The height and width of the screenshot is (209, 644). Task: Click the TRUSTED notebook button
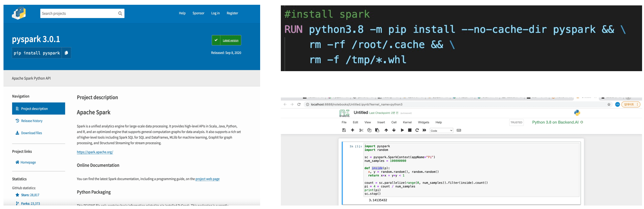coord(516,122)
